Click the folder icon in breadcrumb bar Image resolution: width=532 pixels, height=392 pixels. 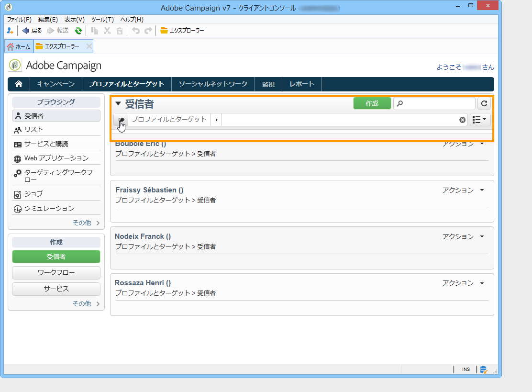[x=121, y=120]
